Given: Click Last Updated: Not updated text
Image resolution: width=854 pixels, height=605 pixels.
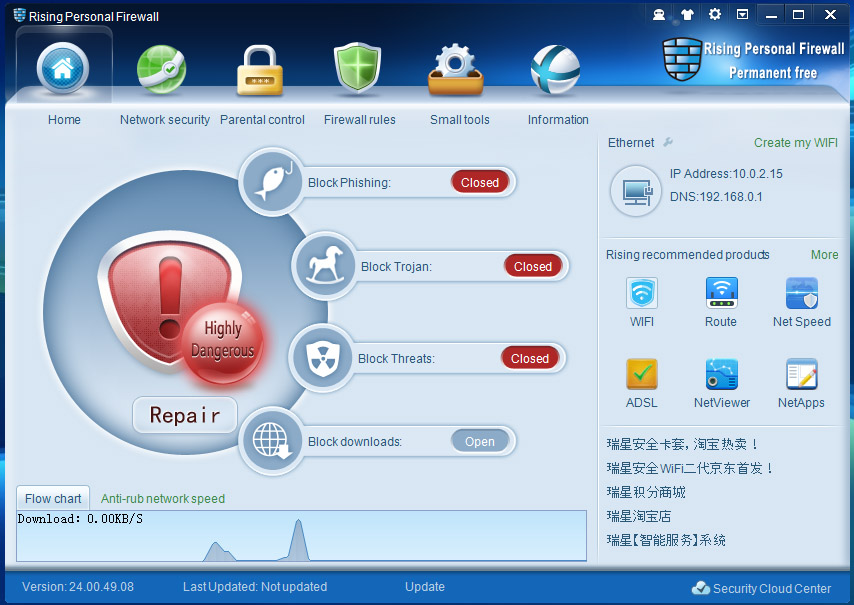Looking at the screenshot, I should pos(255,586).
